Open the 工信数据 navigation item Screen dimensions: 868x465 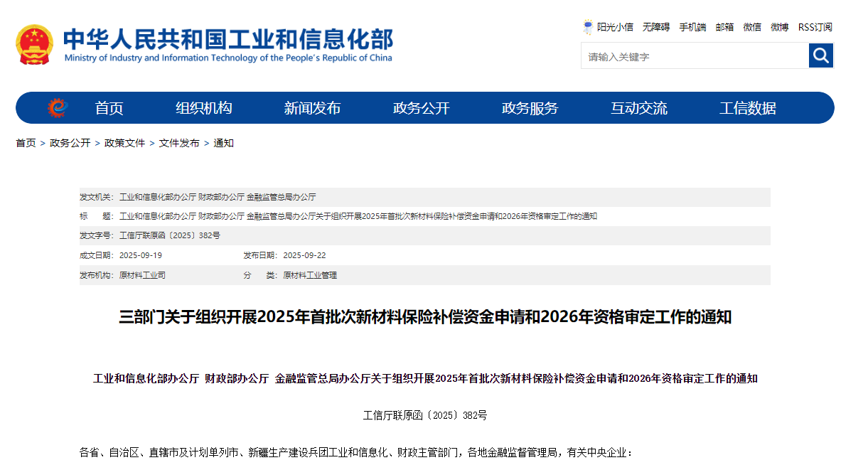click(x=747, y=108)
